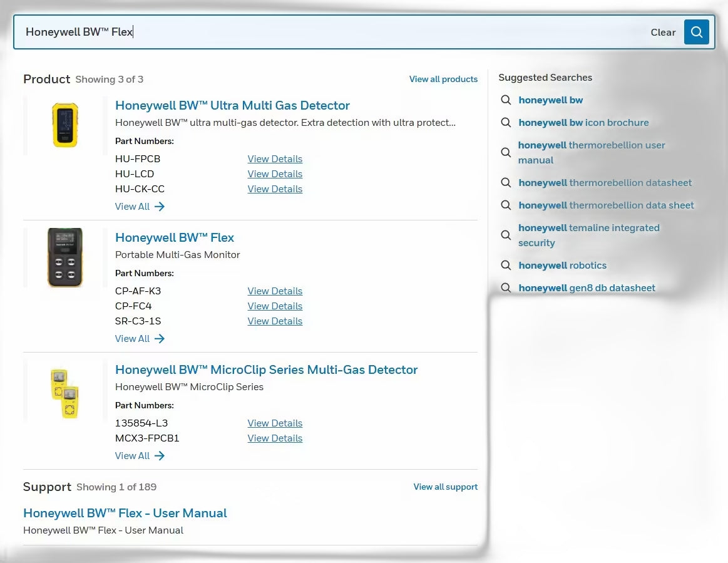Select the yellow MicroClip detectors thumbnail
Screen dimensions: 728x563
(64, 393)
